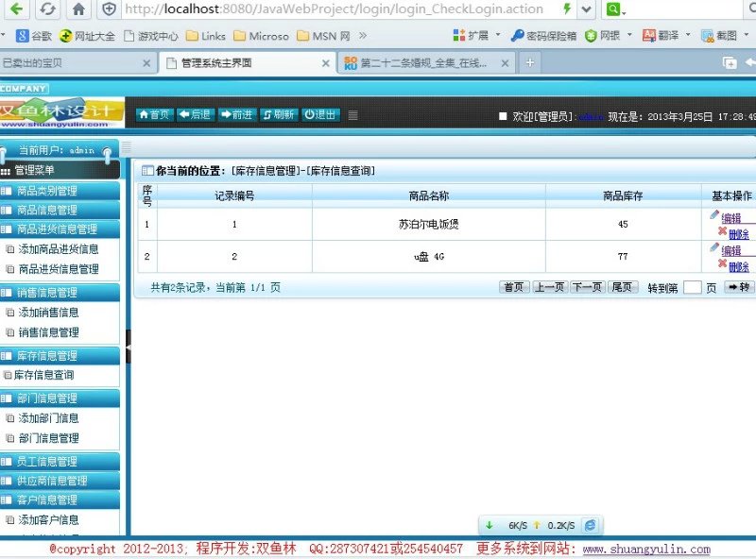Collapse the 库存信息管理 menu section

pos(60,356)
